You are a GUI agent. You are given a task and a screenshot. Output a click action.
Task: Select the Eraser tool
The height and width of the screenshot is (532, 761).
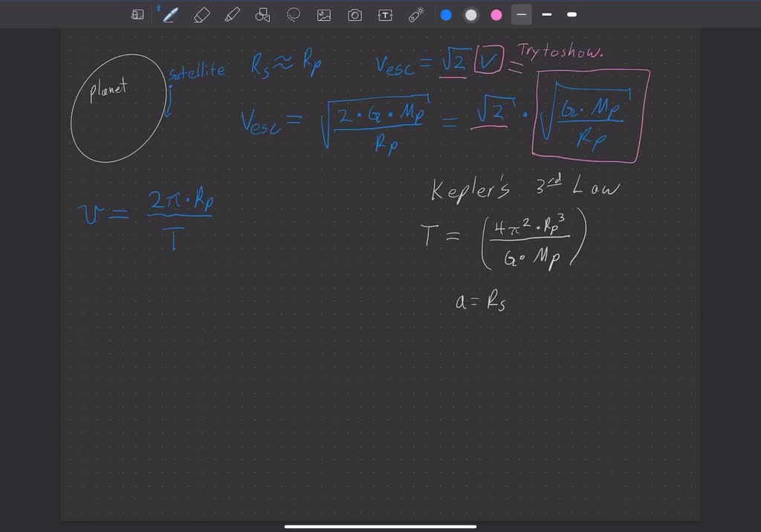tap(202, 15)
